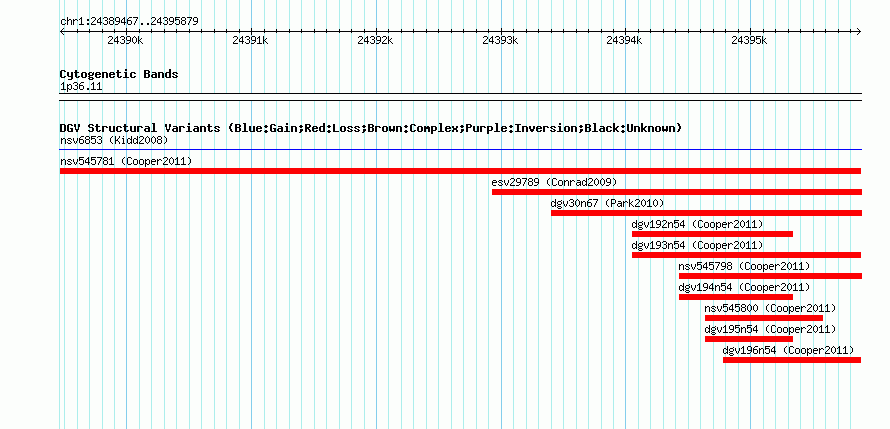
Task: Click the dgv194n54 (Cooper2011) label
Action: pyautogui.click(x=744, y=287)
